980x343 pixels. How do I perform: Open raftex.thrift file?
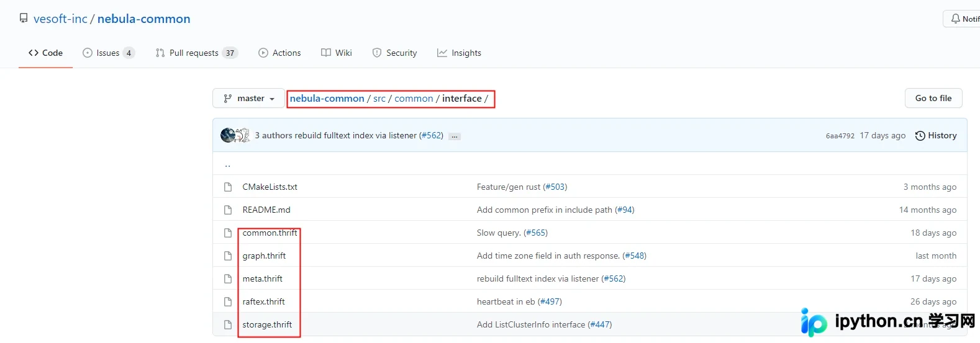263,301
